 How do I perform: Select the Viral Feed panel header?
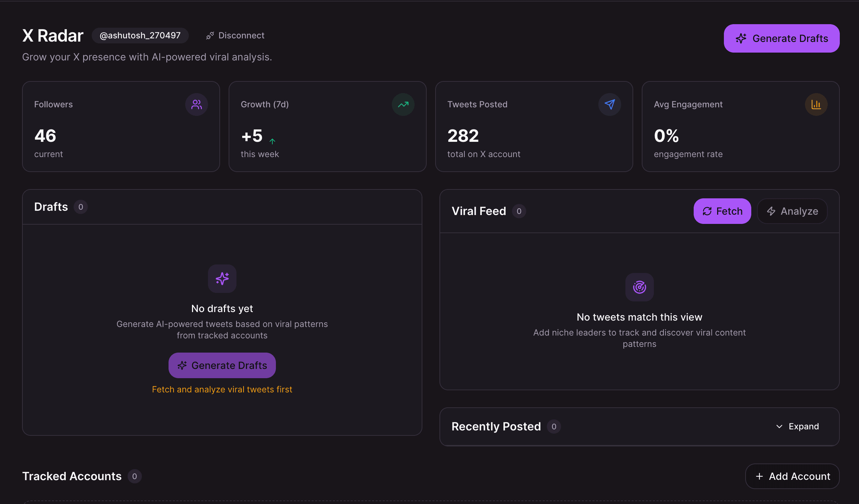479,211
